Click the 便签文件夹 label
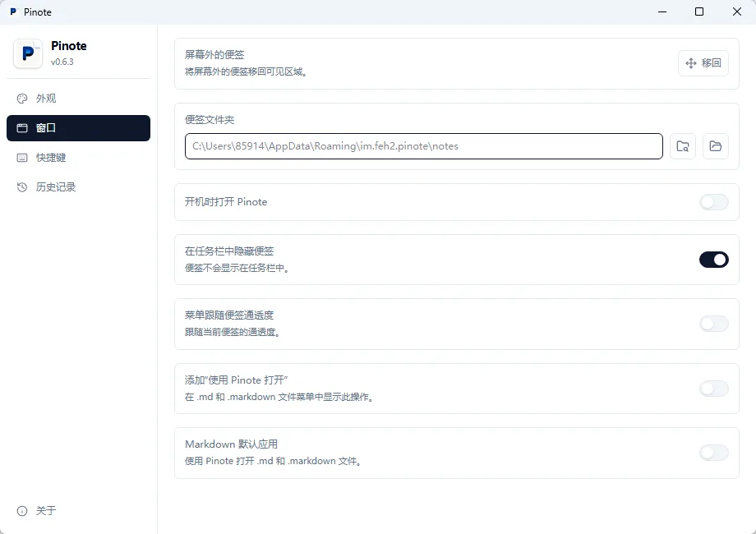756x534 pixels. (x=210, y=119)
